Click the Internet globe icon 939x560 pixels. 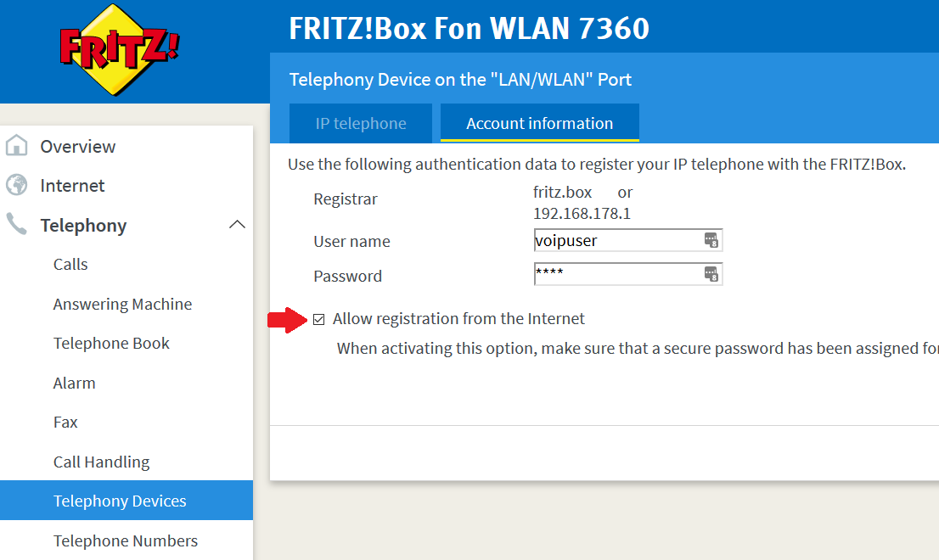[x=16, y=185]
